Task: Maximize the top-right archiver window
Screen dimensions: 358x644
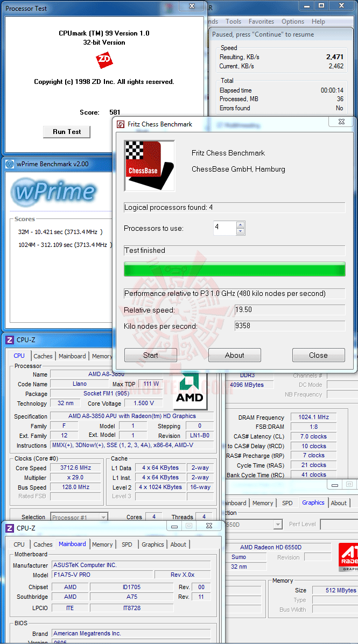Action: click(321, 5)
